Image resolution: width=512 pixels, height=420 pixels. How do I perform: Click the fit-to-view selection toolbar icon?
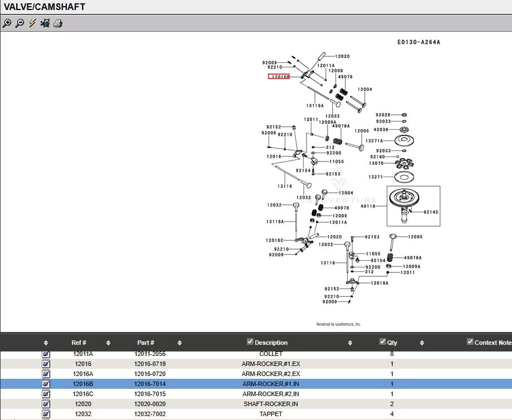(x=45, y=23)
